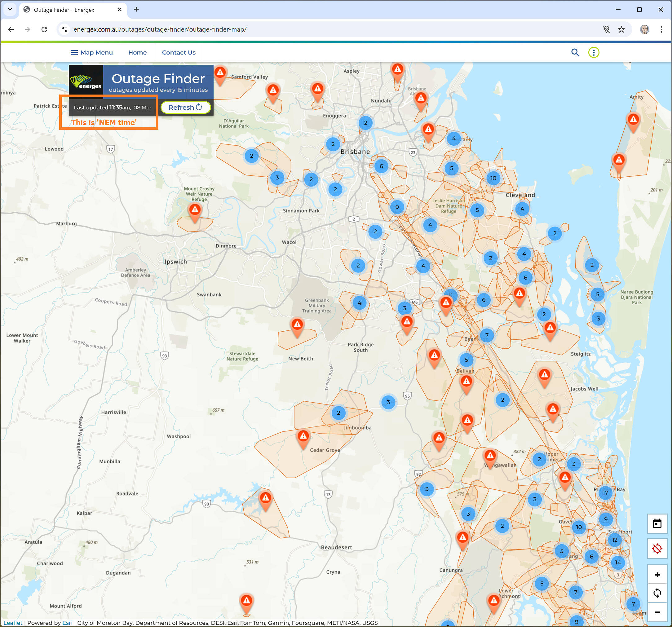Open the Map Menu hamburger
672x627 pixels.
click(x=92, y=52)
